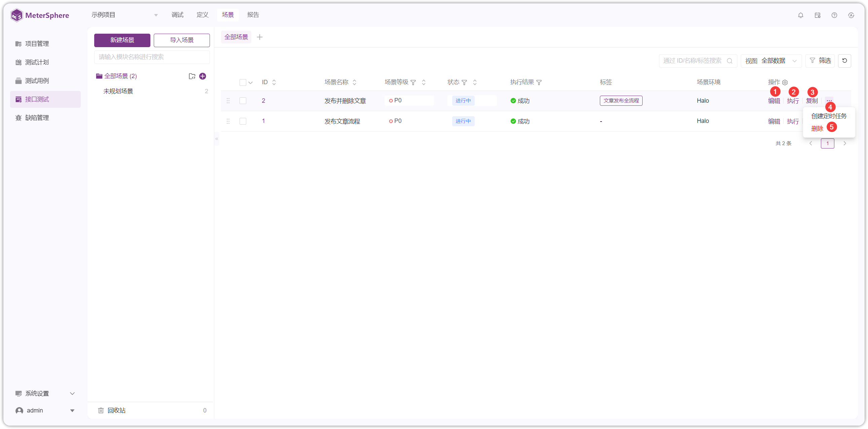Focus the ID/名称/标签 search field
Image resolution: width=868 pixels, height=429 pixels.
pyautogui.click(x=698, y=61)
